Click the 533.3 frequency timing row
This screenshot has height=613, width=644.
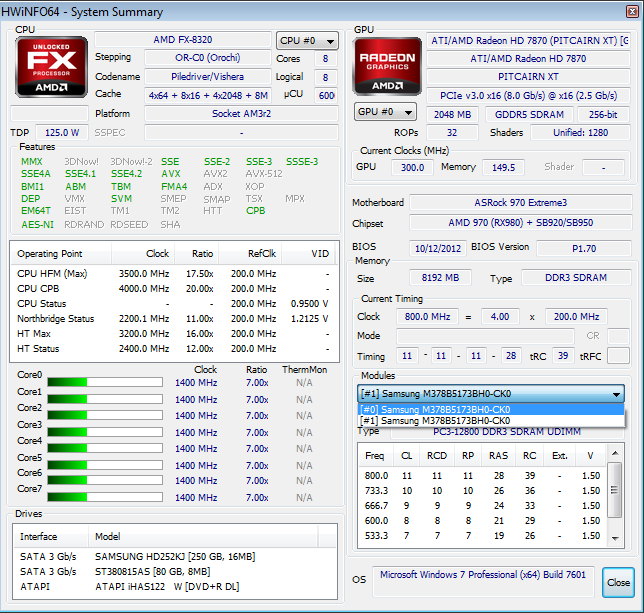[x=483, y=536]
